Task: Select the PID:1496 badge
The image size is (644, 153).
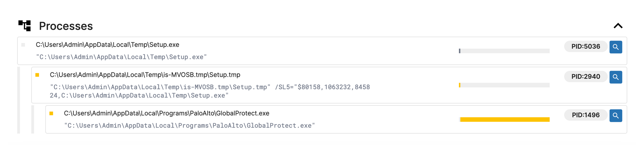Action: [586, 115]
